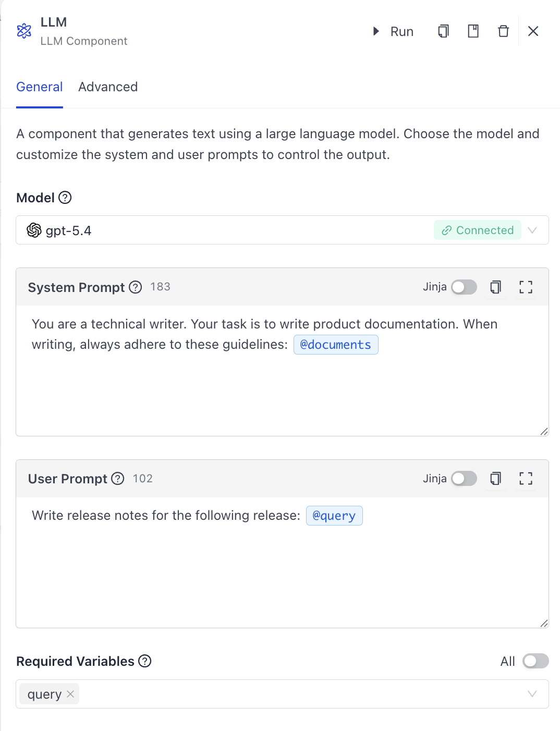
Task: Toggle All required variables switch
Action: (535, 661)
